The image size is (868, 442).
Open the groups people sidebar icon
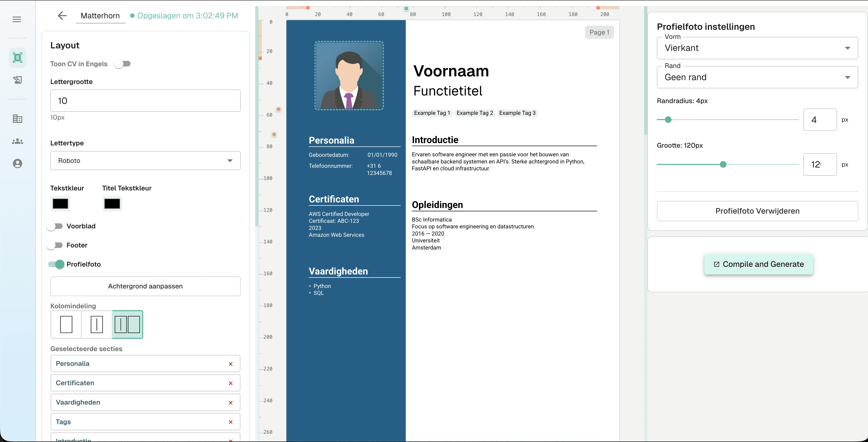tap(18, 141)
